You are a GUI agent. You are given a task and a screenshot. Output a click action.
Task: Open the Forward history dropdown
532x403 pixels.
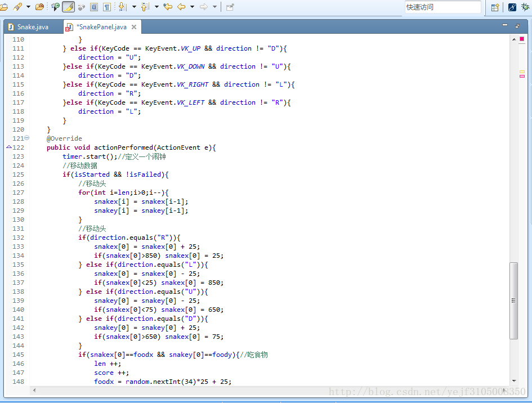coord(214,7)
